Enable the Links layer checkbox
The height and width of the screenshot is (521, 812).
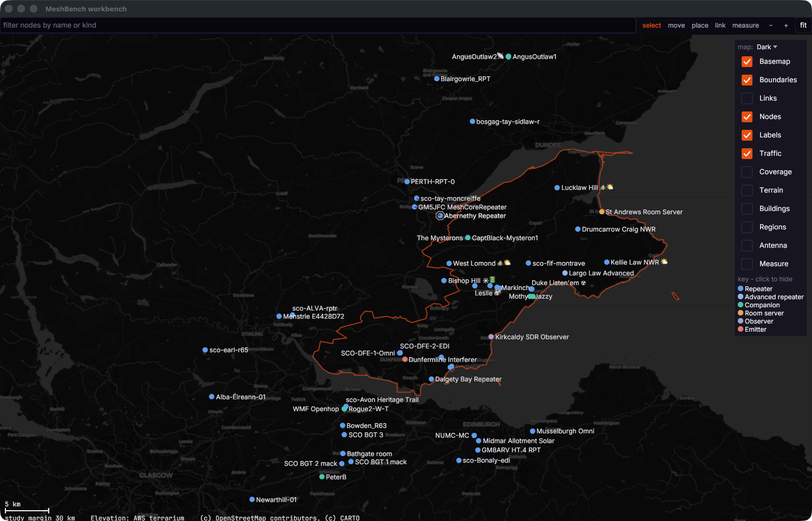click(x=747, y=98)
